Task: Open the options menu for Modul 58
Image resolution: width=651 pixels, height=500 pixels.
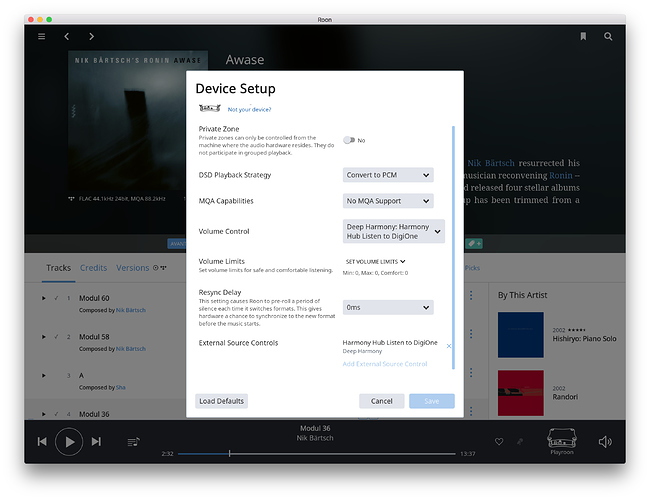Action: 471,334
